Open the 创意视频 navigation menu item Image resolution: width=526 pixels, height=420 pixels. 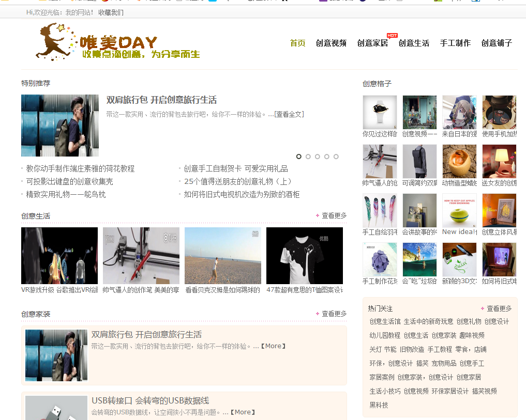(x=331, y=43)
